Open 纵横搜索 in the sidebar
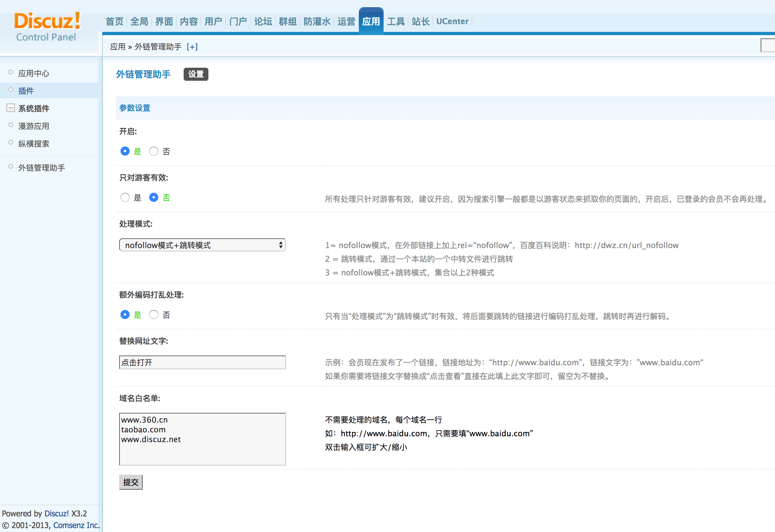The image size is (775, 532). click(34, 144)
